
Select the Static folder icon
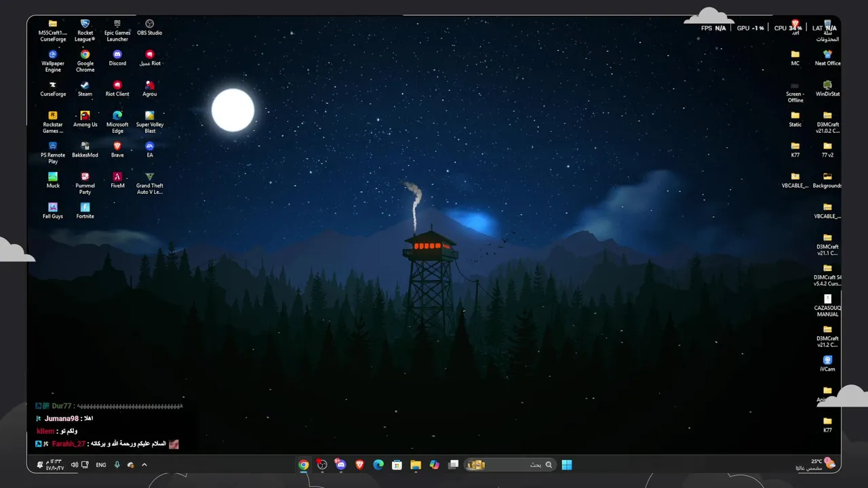pos(795,119)
